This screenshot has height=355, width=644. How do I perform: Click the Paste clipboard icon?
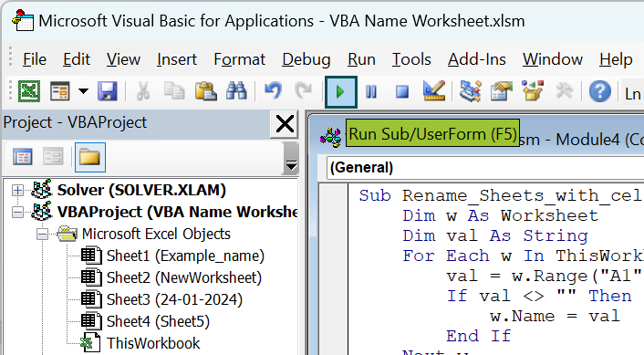[x=205, y=91]
